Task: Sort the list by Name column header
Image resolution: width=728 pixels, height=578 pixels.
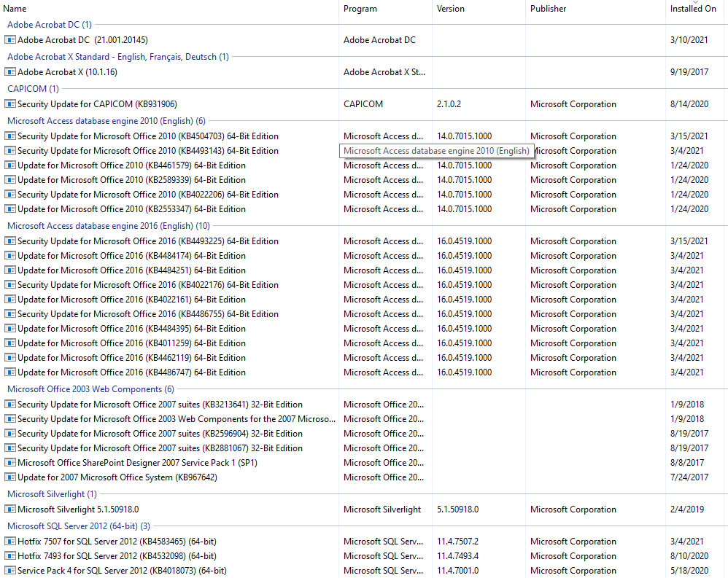Action: (x=15, y=9)
